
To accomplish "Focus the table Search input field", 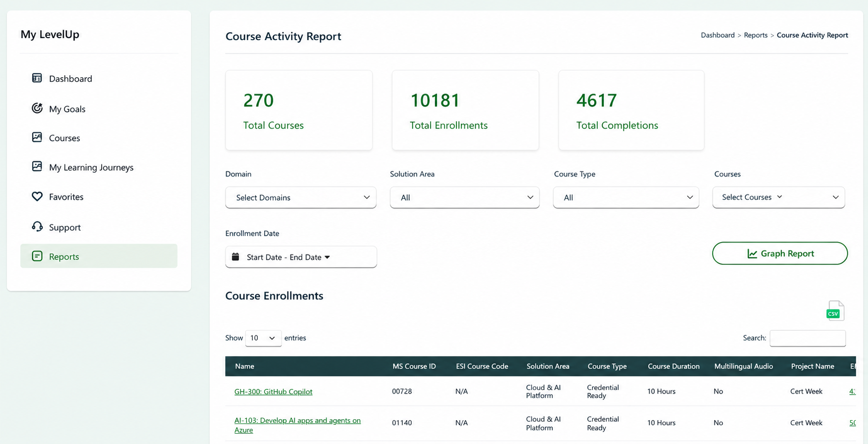I will [x=808, y=338].
